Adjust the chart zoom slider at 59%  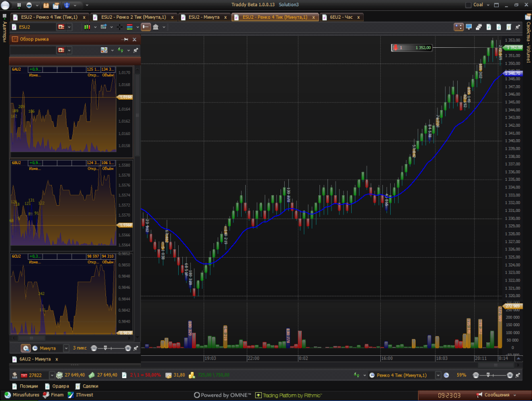488,375
